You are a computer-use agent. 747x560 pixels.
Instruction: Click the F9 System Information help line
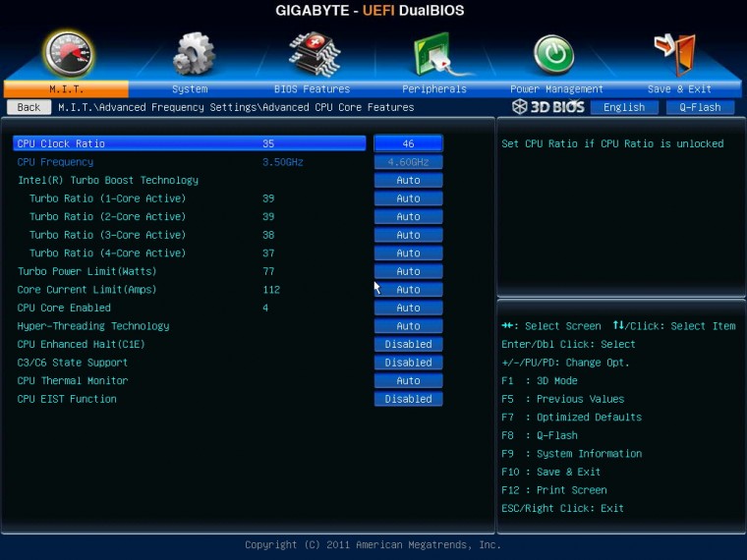click(572, 453)
